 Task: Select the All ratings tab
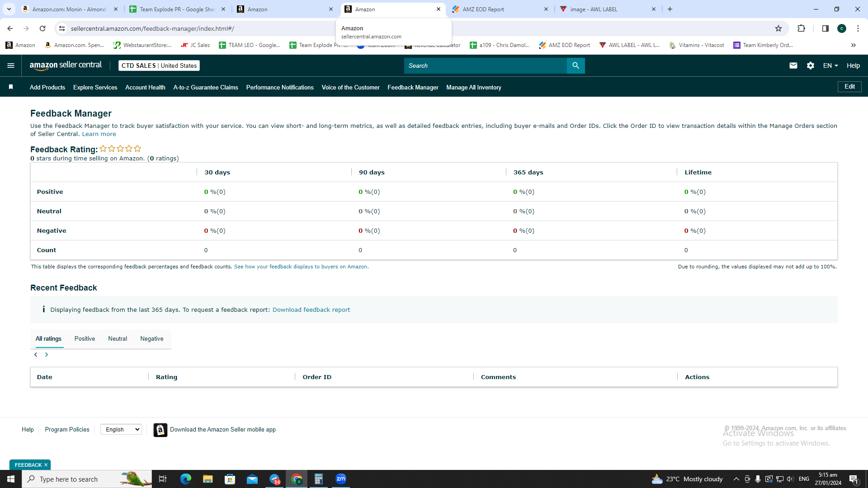point(48,339)
